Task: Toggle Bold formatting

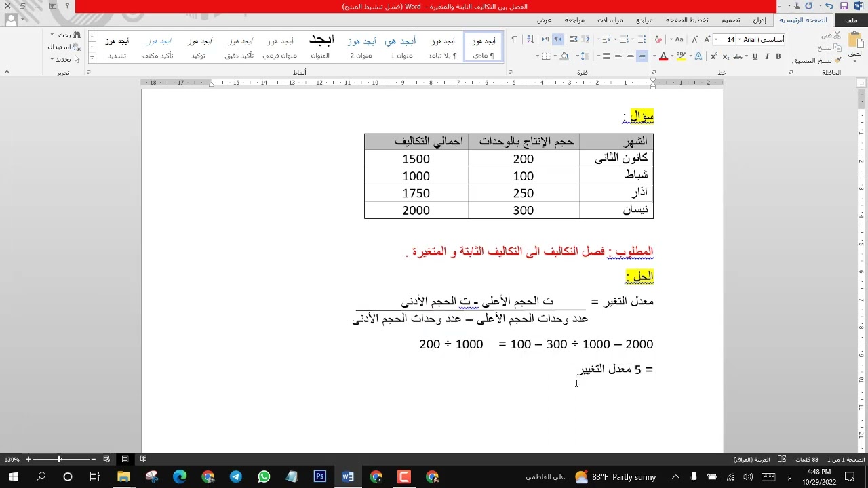Action: [x=778, y=56]
